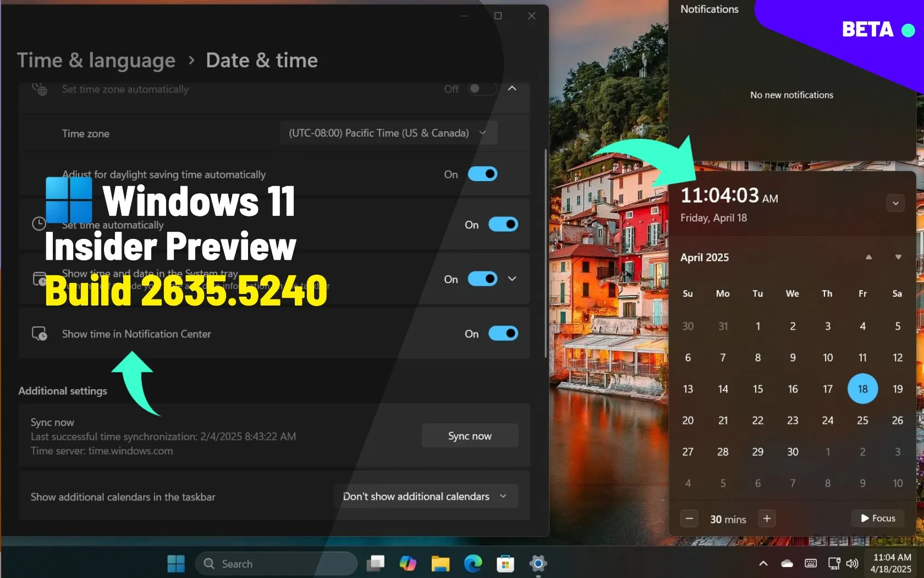Open File Explorer from the taskbar
Viewport: 924px width, 578px height.
pos(440,563)
